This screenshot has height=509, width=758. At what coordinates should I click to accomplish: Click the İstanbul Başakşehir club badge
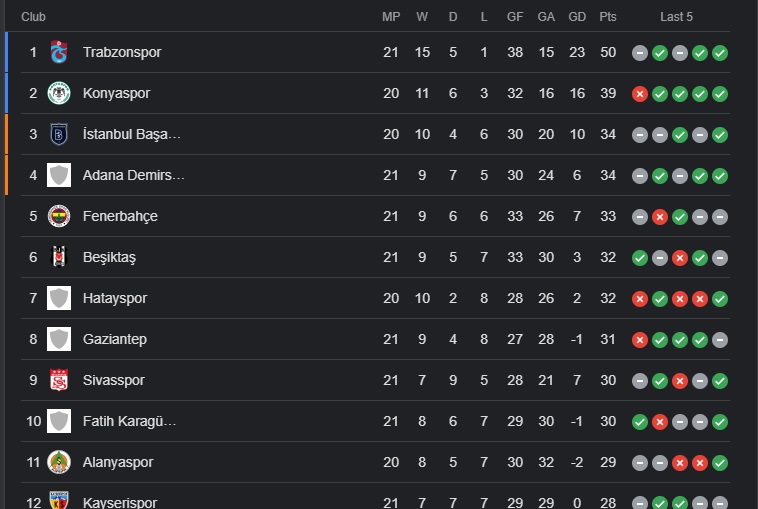59,134
